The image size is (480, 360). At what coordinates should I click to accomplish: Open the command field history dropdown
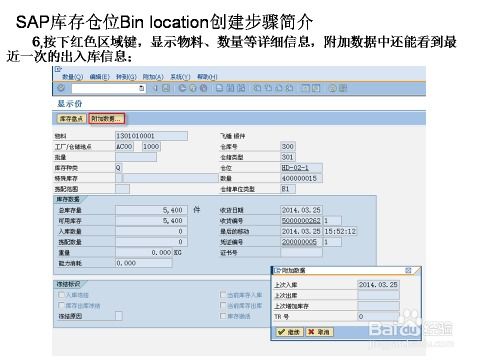pyautogui.click(x=142, y=88)
